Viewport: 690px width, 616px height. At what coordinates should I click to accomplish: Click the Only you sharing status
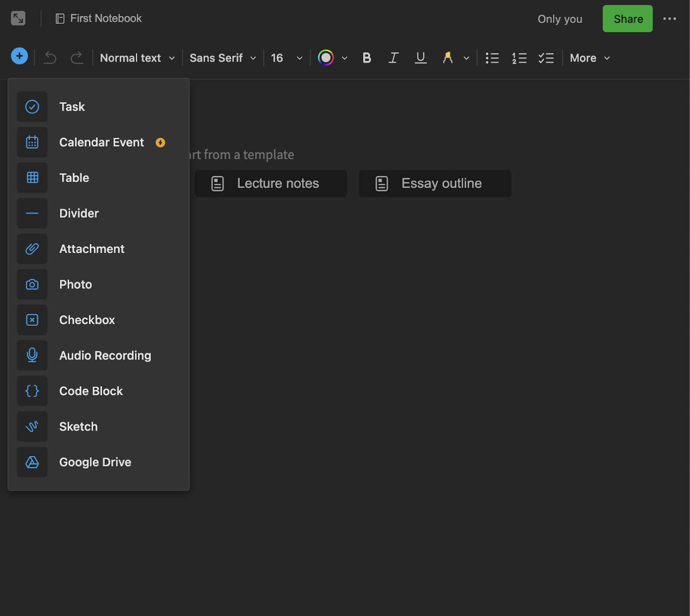click(560, 19)
